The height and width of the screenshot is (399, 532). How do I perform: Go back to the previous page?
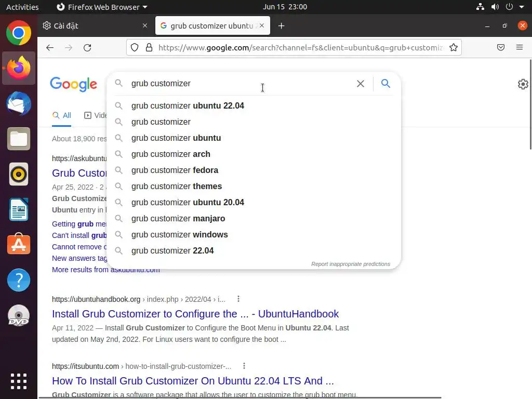tap(50, 47)
